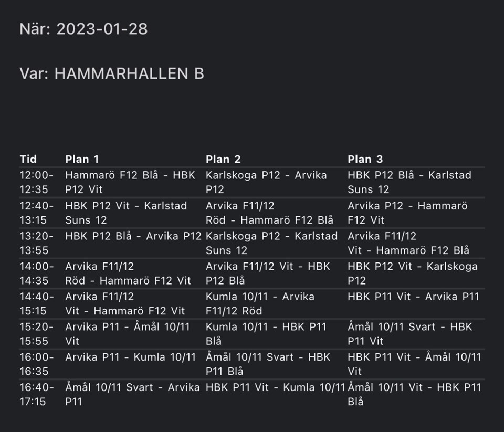The width and height of the screenshot is (504, 432).
Task: Select match HBK P12 Vit - Karlskoga P12
Action: tap(412, 273)
